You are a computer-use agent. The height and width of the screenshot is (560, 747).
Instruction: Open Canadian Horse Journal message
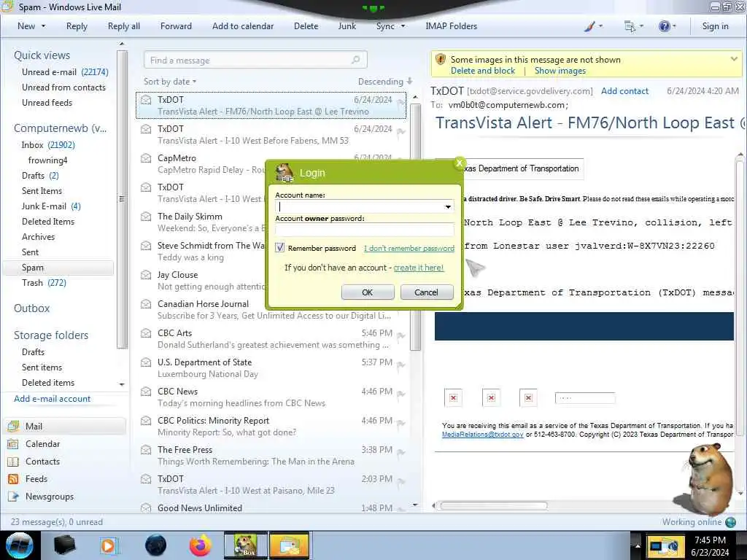271,309
